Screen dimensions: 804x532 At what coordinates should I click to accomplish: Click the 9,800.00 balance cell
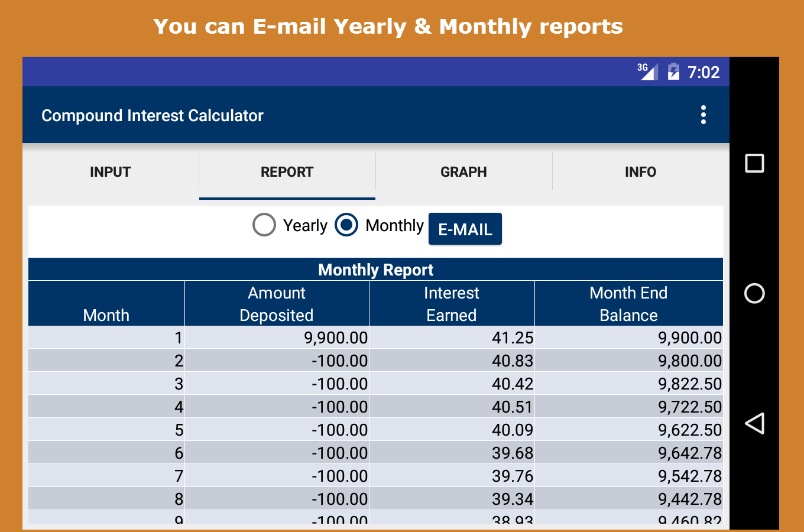[x=629, y=361]
